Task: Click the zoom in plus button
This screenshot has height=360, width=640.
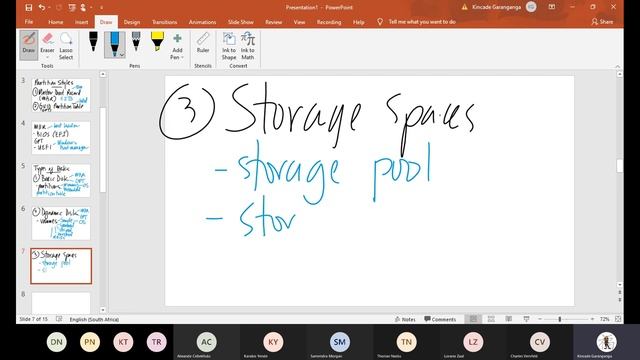Action: (x=592, y=319)
